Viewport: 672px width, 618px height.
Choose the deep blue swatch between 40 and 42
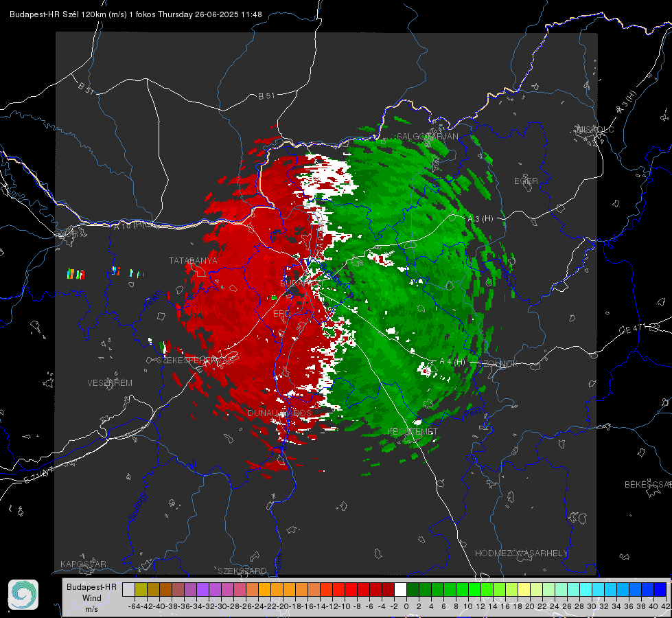660,590
